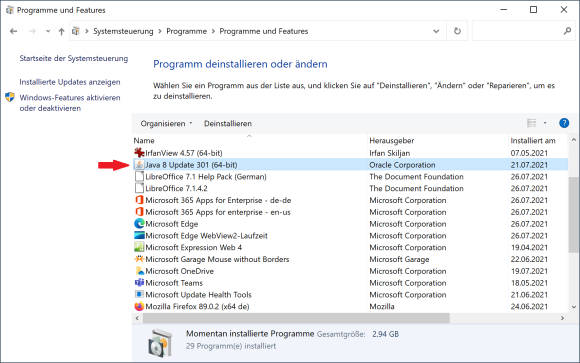This screenshot has height=363, width=580.
Task: Open recent locations dropdown arrow
Action: (48, 31)
